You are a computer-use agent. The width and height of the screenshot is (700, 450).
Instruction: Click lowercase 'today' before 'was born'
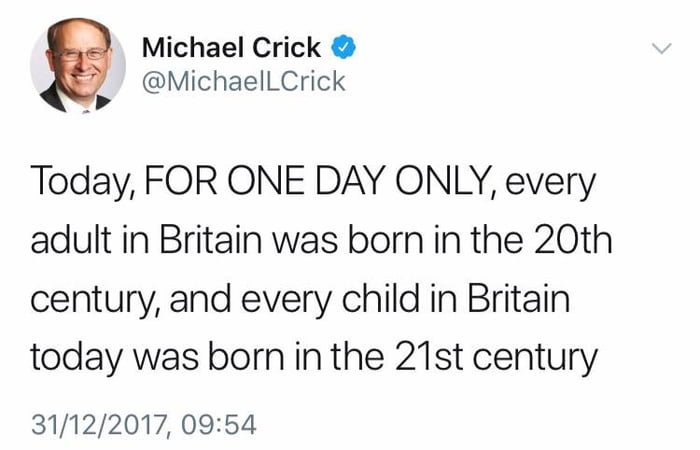click(x=76, y=358)
